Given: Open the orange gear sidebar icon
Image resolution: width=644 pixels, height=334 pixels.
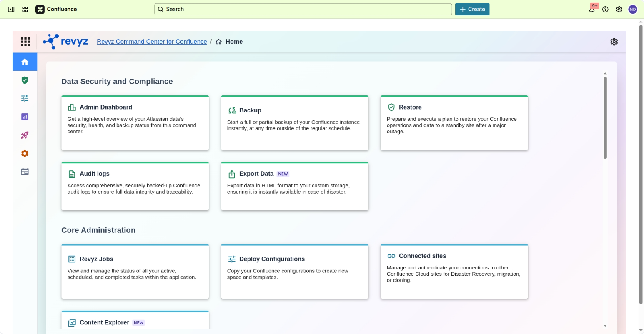Looking at the screenshot, I should point(25,153).
